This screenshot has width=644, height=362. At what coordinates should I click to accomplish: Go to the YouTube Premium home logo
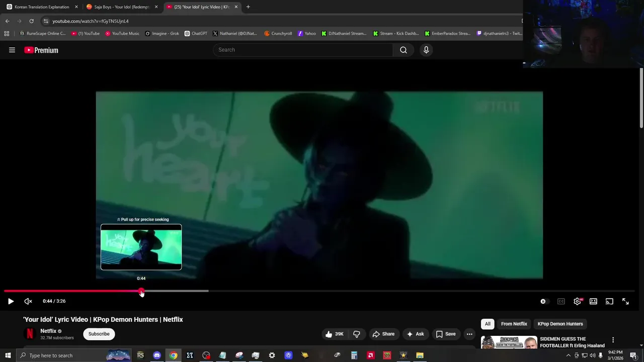(41, 50)
